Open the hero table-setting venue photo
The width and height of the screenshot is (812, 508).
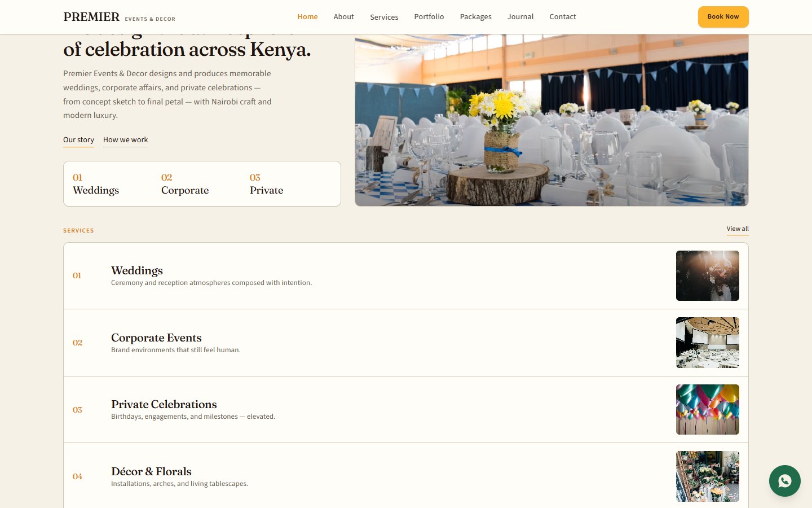(551, 120)
